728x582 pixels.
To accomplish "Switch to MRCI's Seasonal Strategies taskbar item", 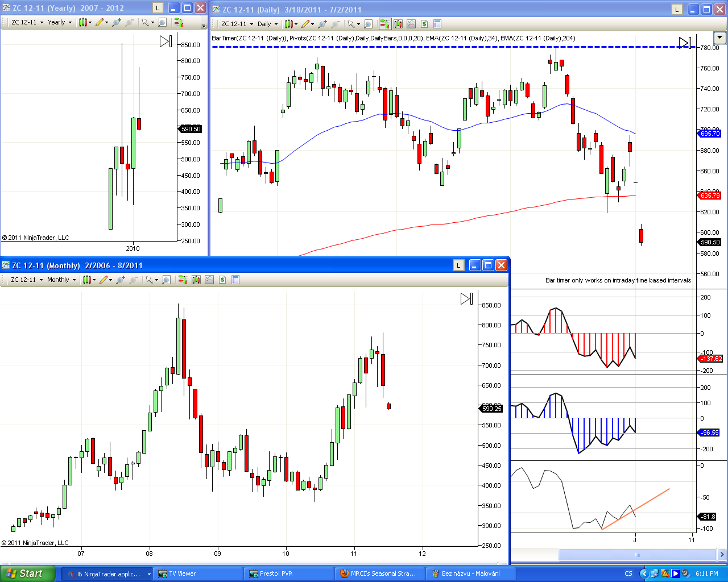I will coord(379,573).
